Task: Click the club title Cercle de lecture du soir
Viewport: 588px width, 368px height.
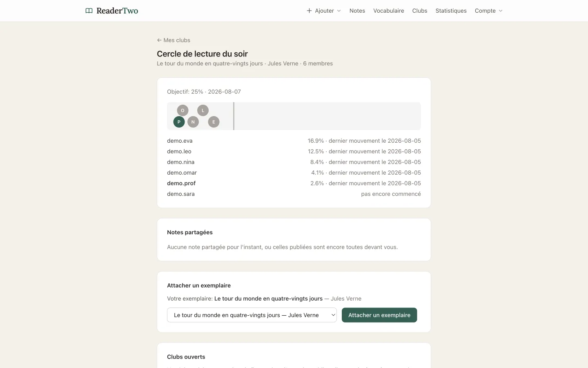Action: pyautogui.click(x=203, y=54)
